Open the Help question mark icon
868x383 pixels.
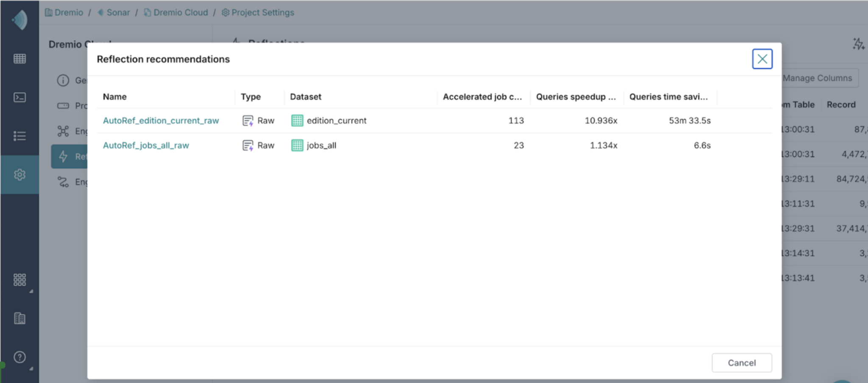[19, 357]
